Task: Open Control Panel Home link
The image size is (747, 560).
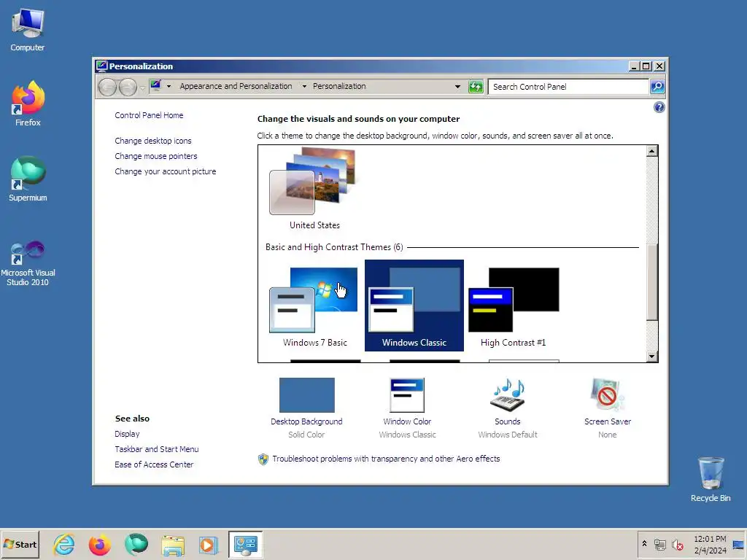Action: point(149,115)
